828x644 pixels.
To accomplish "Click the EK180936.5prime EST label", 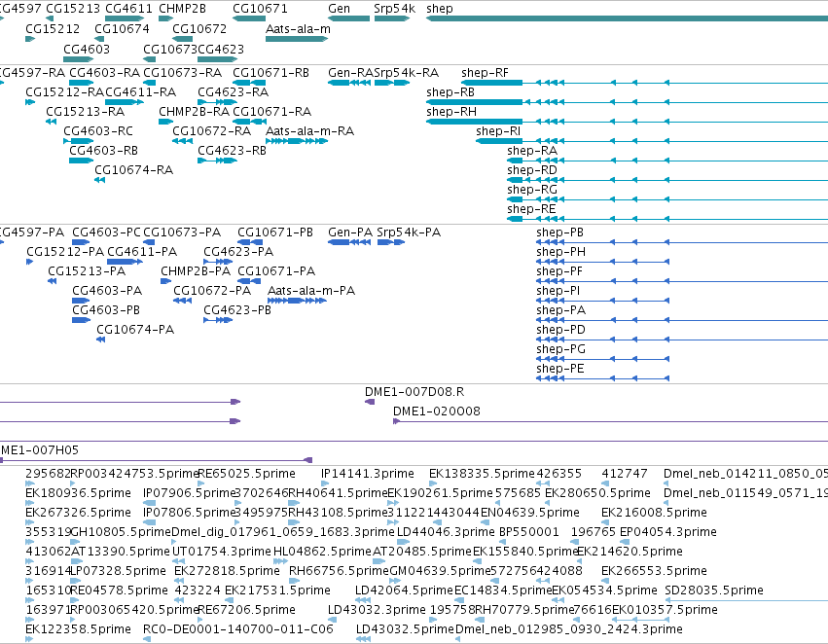I will [x=78, y=493].
